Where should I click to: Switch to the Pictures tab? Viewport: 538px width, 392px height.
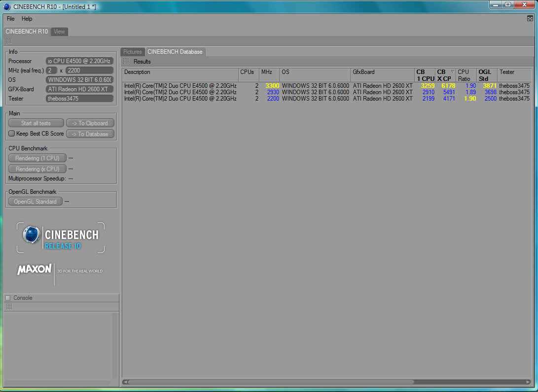133,52
